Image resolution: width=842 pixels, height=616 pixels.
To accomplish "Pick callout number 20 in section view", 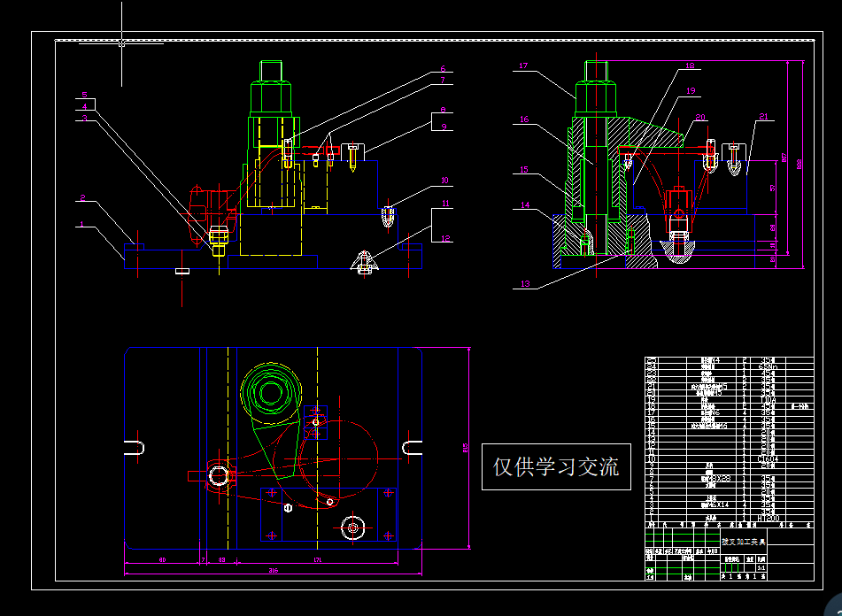I will (x=700, y=117).
